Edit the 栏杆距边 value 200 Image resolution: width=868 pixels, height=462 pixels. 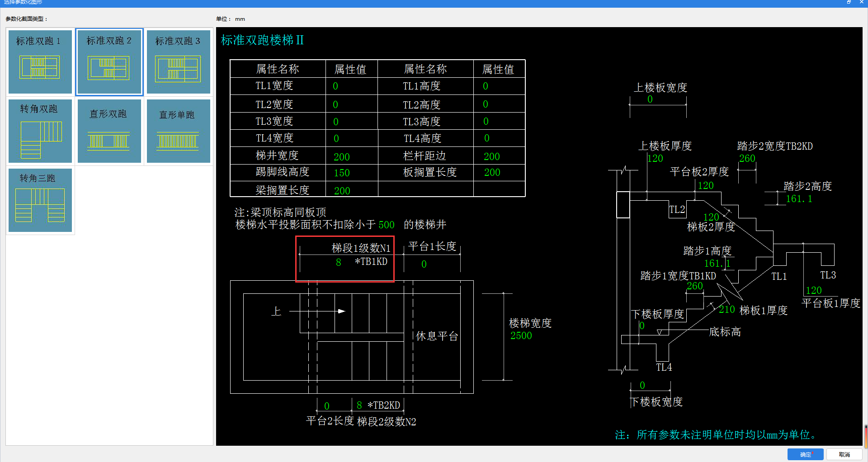[492, 156]
